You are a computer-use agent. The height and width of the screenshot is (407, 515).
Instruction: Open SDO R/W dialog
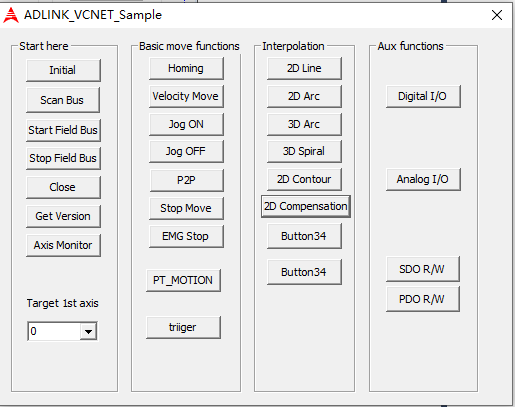(422, 269)
